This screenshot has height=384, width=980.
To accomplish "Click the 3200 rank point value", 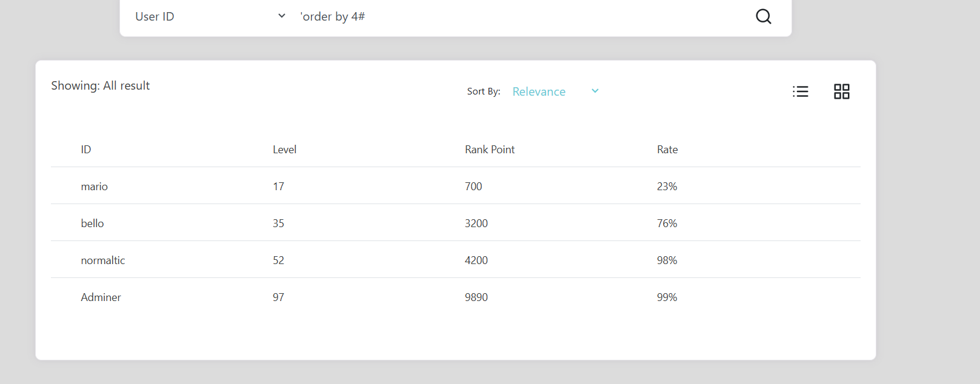I will (476, 223).
